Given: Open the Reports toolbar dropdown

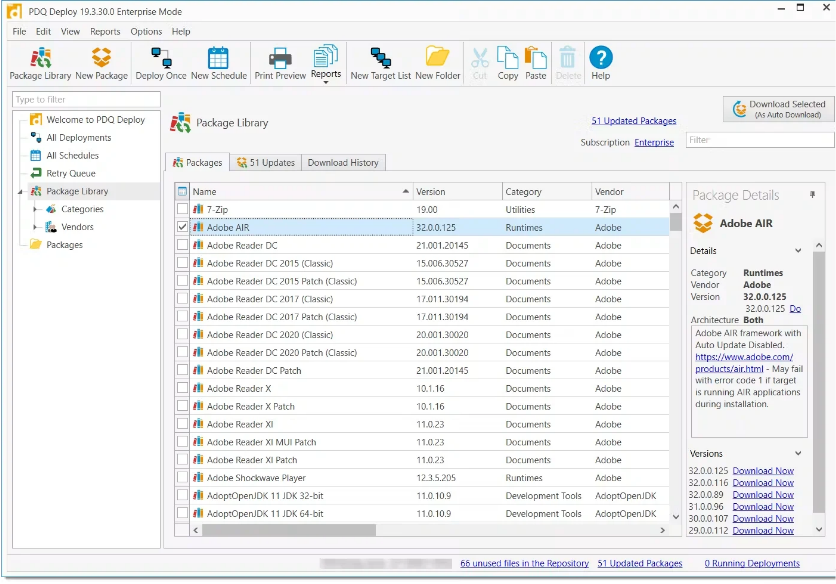Looking at the screenshot, I should tap(326, 64).
